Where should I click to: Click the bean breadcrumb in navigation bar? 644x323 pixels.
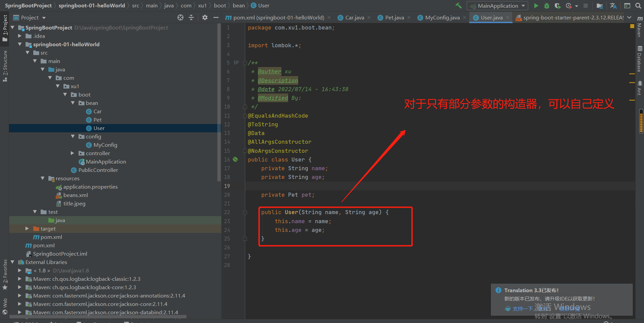coord(239,6)
